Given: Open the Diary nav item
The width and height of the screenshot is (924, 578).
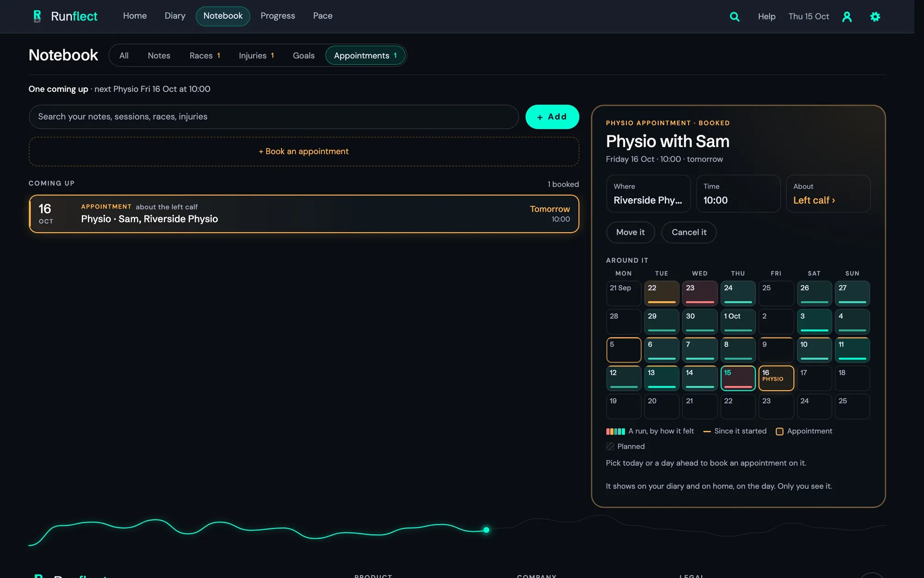Looking at the screenshot, I should 175,16.
